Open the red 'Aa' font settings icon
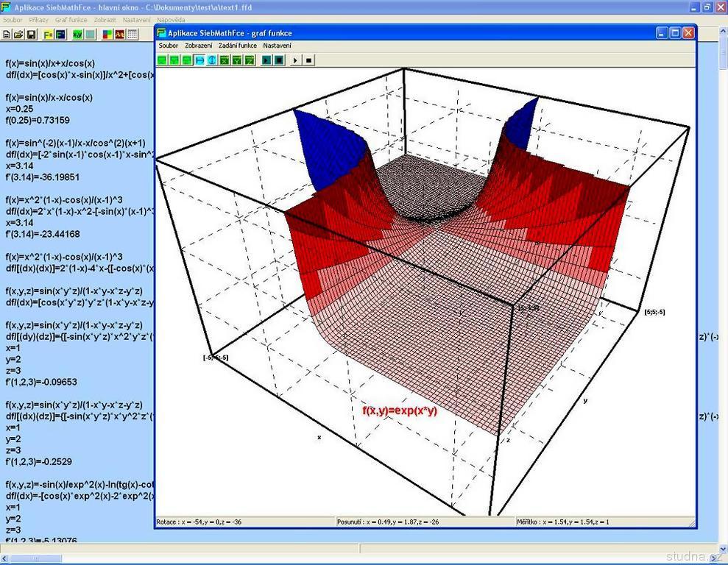Viewport: 728px width, 565px height. [119, 34]
